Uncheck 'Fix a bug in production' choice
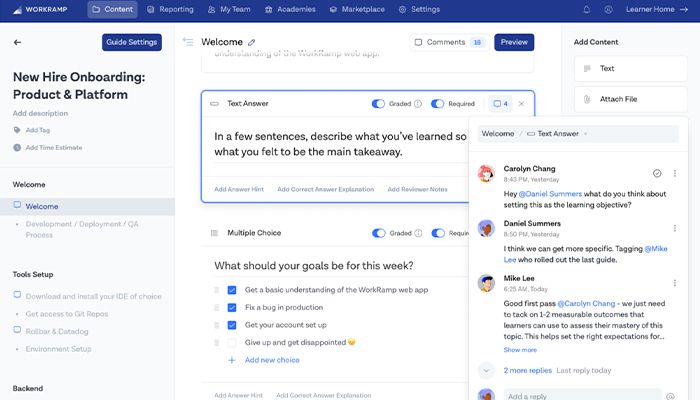700x400 pixels. point(232,308)
